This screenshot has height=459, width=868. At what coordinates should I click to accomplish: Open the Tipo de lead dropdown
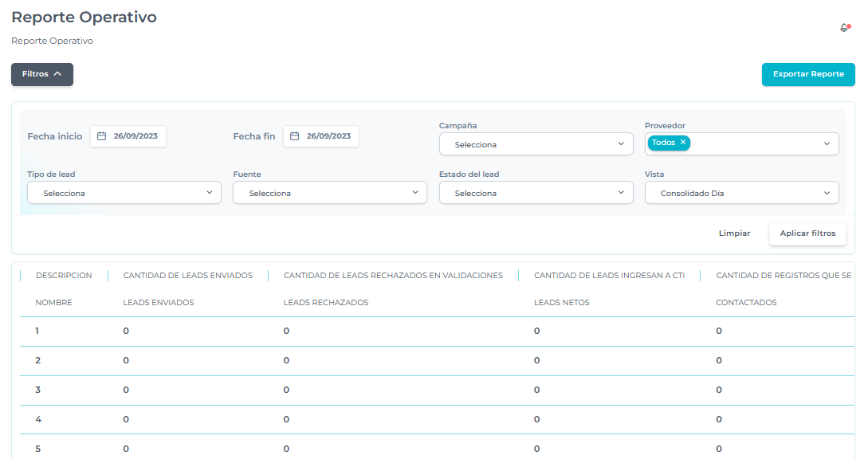124,193
